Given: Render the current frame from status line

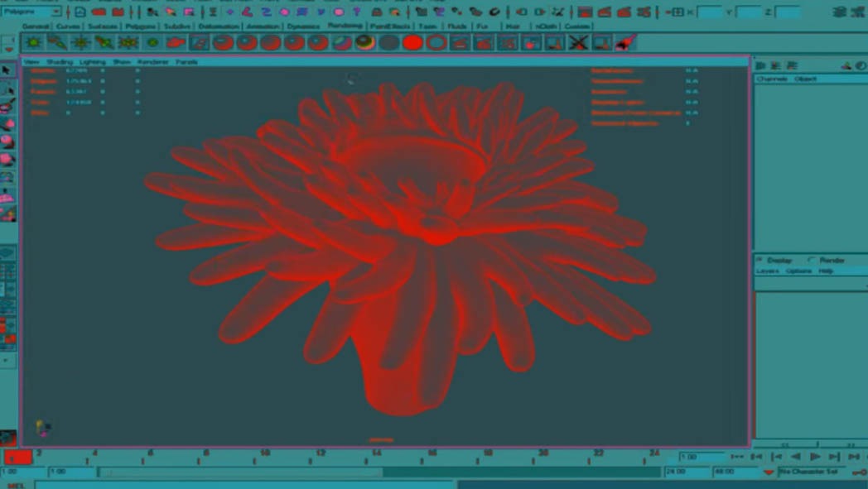Looking at the screenshot, I should 605,12.
